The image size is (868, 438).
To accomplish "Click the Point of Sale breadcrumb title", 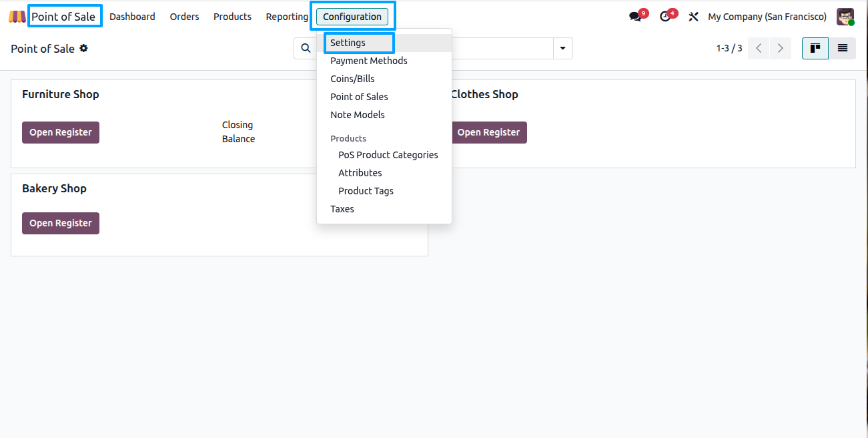I will [43, 49].
